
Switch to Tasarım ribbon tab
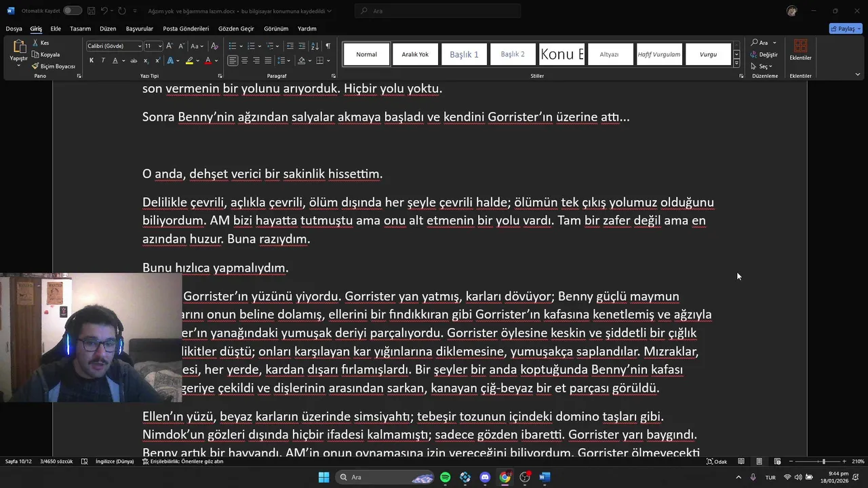coord(80,28)
